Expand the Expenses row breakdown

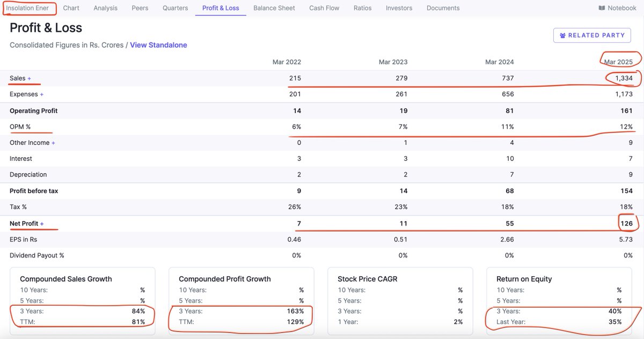42,94
